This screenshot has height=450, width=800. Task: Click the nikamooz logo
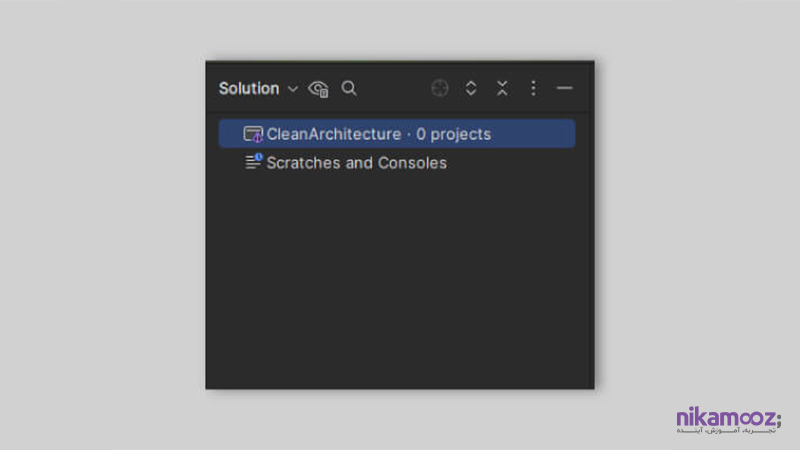tap(729, 420)
